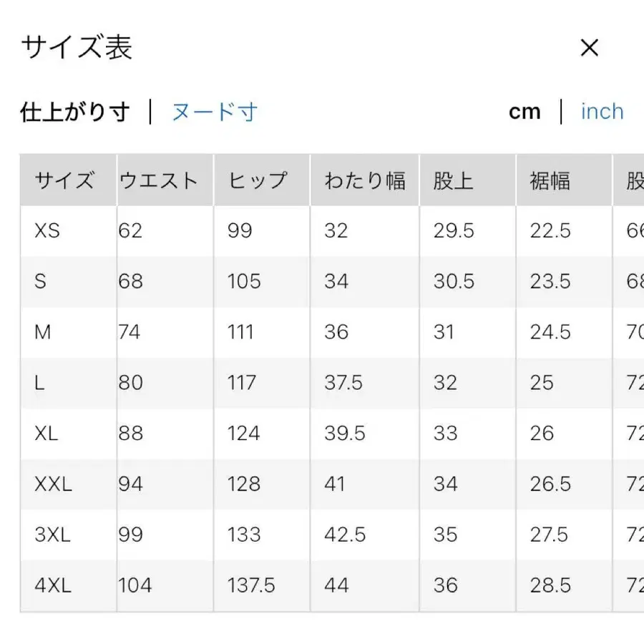This screenshot has width=644, height=644.
Task: Select the L size row label
Action: tap(39, 383)
